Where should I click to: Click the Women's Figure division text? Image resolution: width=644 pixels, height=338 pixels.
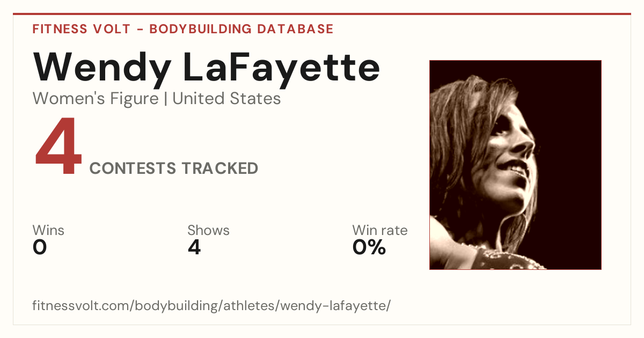[x=96, y=99]
